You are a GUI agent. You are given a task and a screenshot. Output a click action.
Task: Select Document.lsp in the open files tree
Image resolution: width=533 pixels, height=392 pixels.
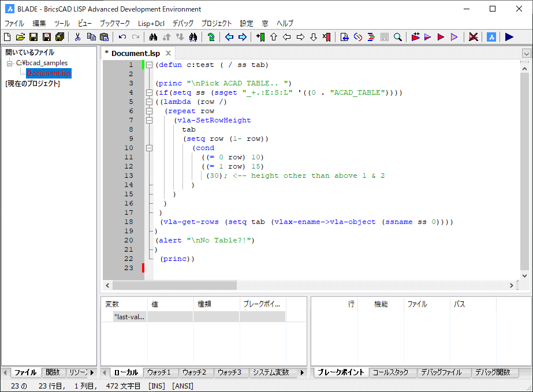49,73
